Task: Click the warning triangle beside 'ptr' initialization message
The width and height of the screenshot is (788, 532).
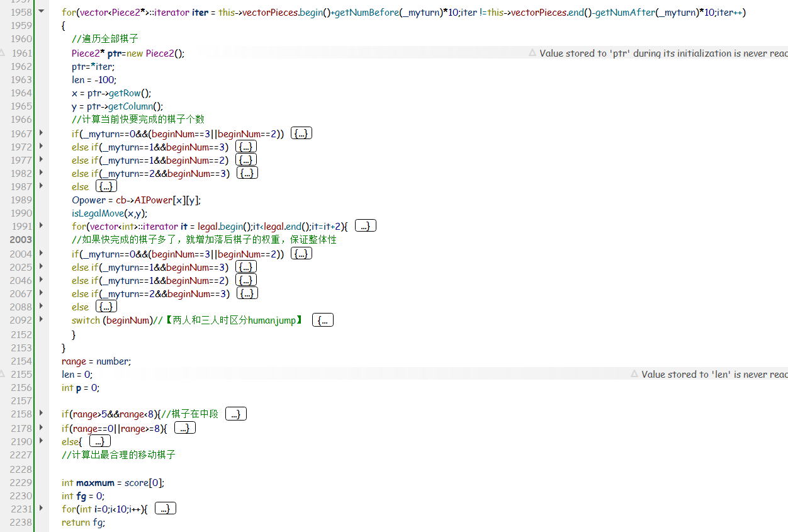Action: tap(532, 54)
